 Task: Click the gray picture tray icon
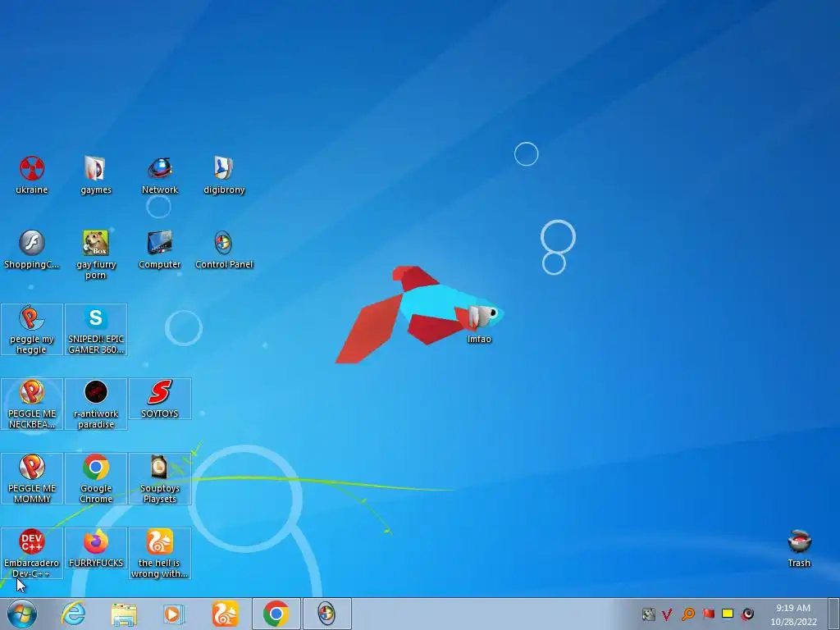click(x=648, y=614)
